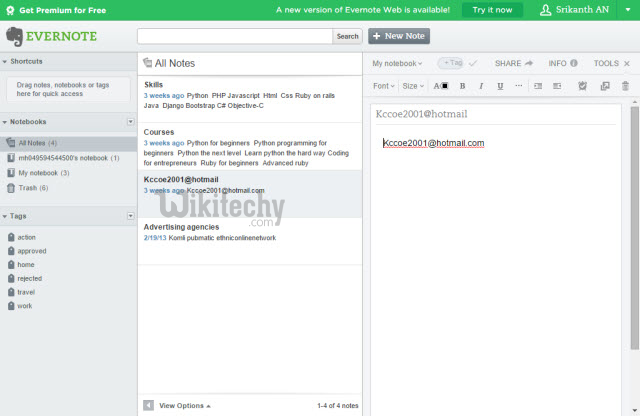
Task: Open the font color swatch picker
Action: (441, 86)
